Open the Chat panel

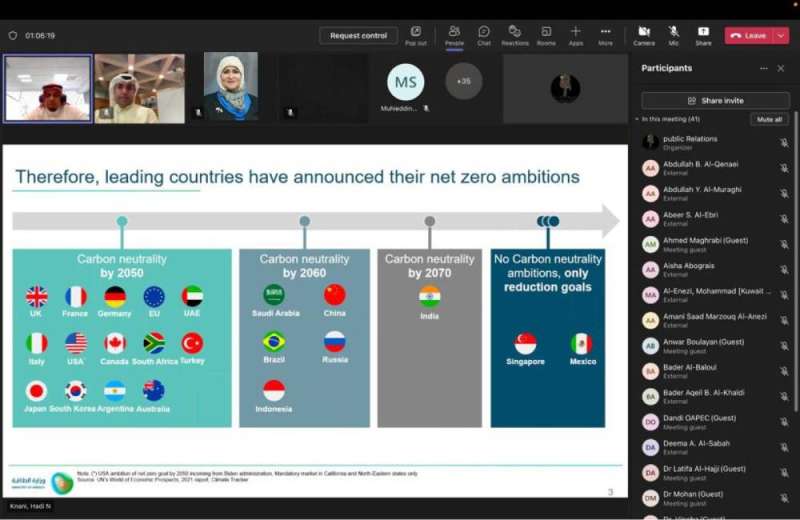point(484,35)
